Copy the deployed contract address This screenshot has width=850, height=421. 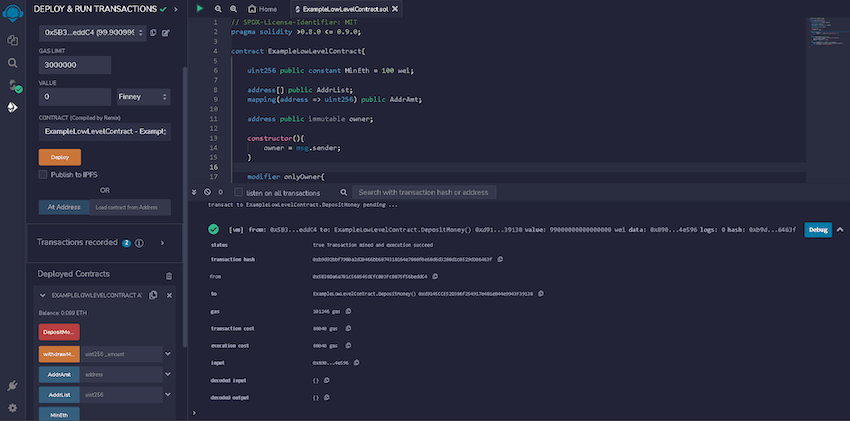pyautogui.click(x=153, y=295)
